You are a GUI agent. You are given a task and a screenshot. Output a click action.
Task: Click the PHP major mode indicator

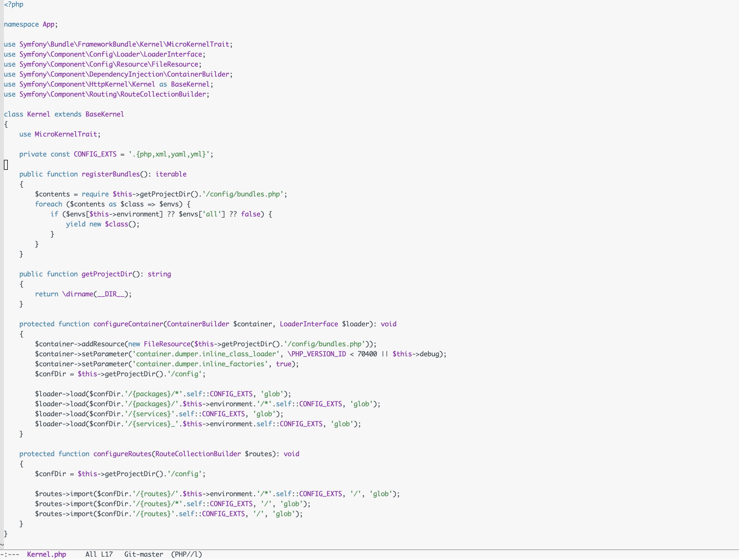(x=187, y=554)
